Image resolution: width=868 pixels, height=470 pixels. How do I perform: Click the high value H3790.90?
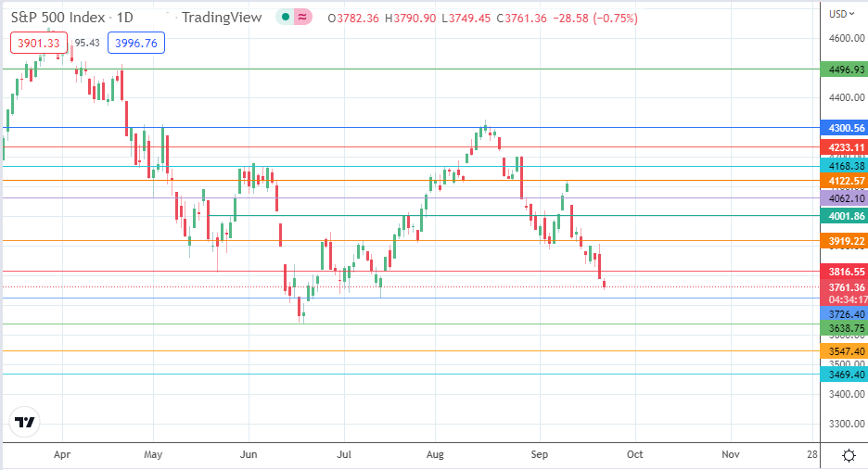(x=411, y=19)
